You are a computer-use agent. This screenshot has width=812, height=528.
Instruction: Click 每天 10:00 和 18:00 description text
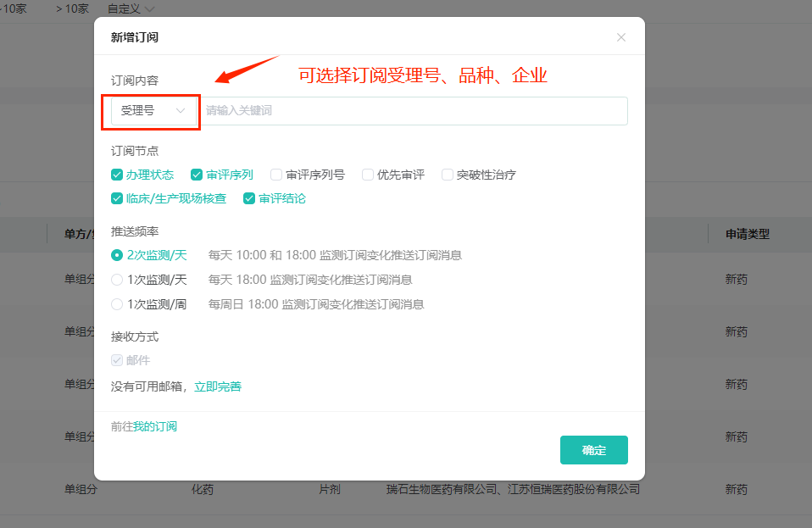[335, 255]
